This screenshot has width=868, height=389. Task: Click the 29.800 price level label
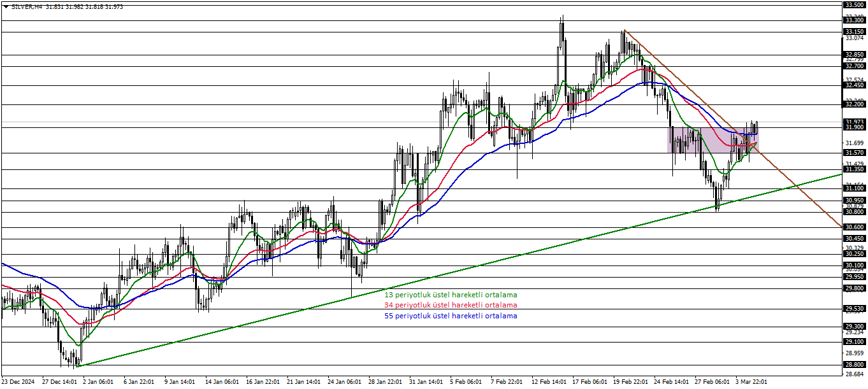(x=854, y=288)
